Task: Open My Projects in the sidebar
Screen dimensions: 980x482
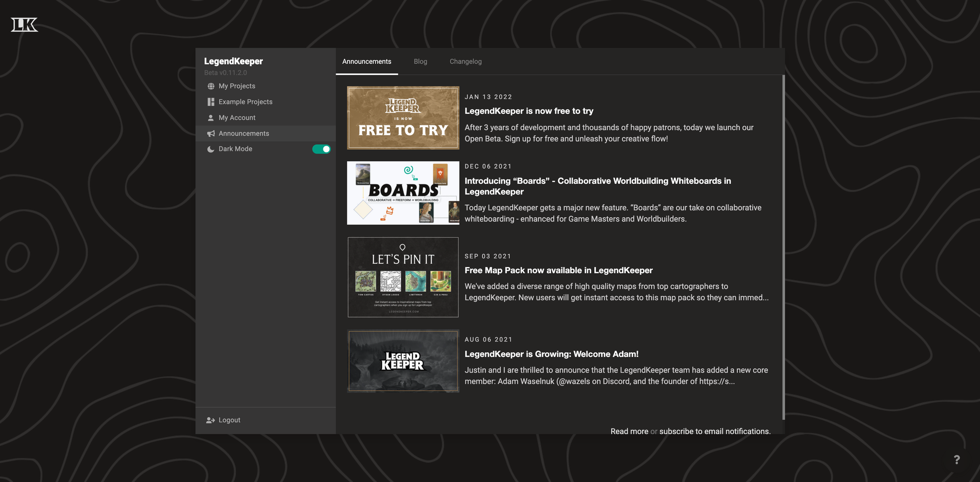Action: 266,86
